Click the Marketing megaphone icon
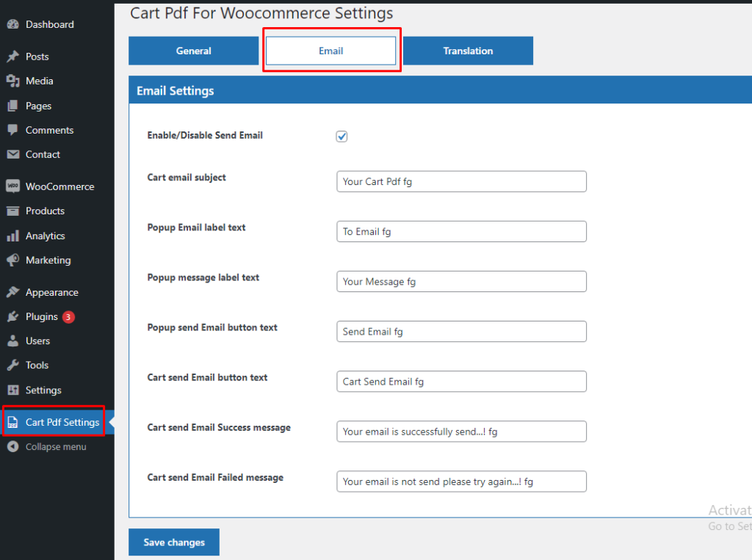The image size is (752, 560). coord(13,260)
